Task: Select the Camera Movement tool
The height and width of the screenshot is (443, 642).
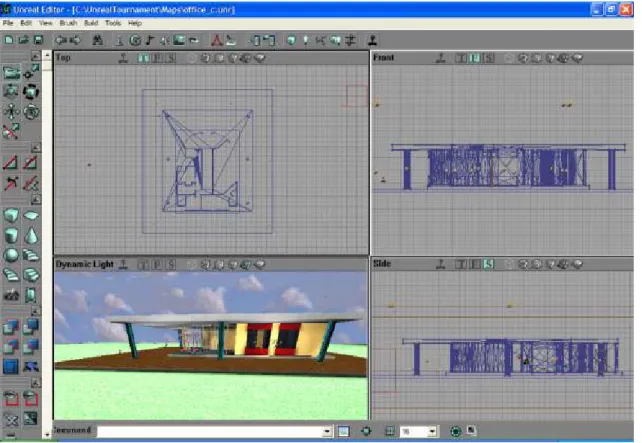Action: [x=11, y=72]
